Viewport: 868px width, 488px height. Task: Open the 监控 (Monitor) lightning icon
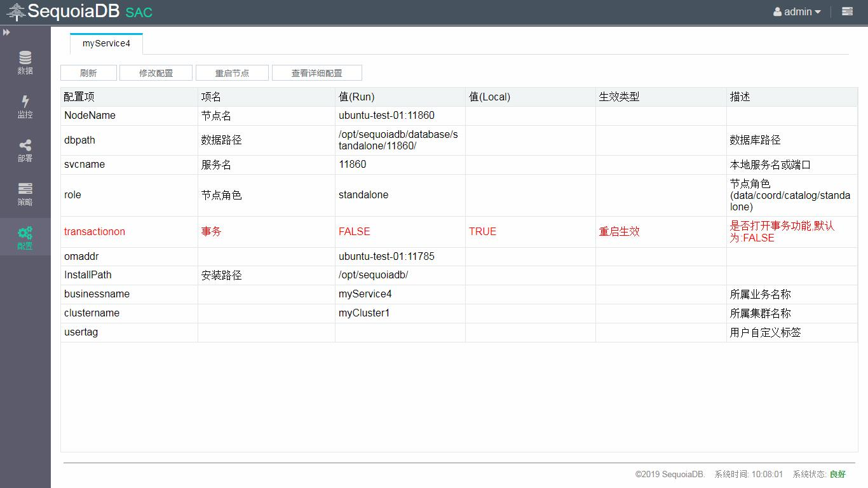[25, 102]
